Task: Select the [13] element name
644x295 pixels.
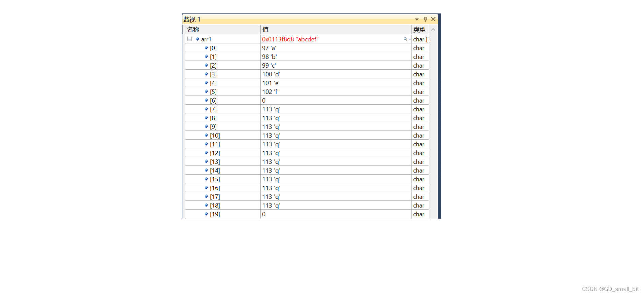Action: (x=215, y=162)
